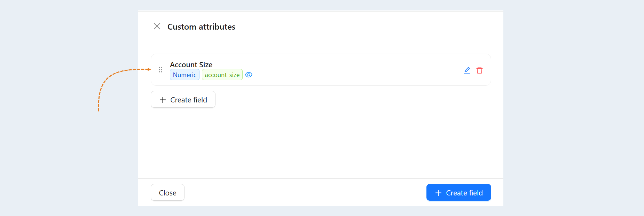Edit the Account Size attribute with pencil icon
The image size is (644, 216).
[467, 70]
